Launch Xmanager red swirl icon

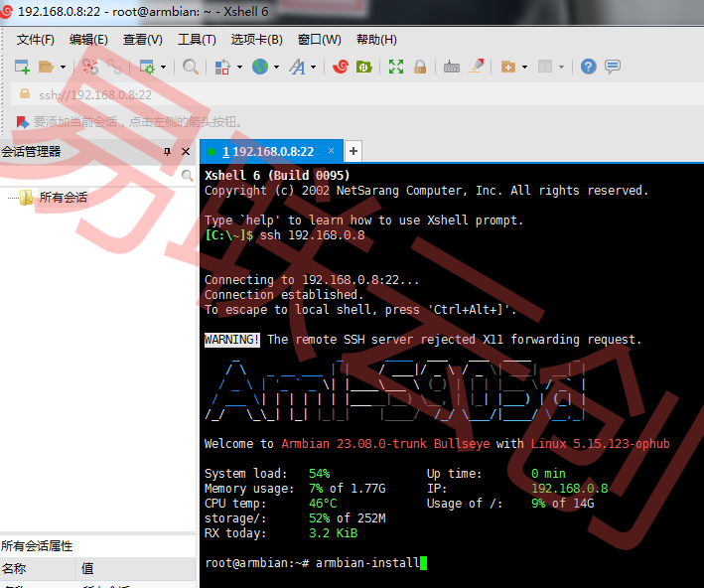coord(341,67)
